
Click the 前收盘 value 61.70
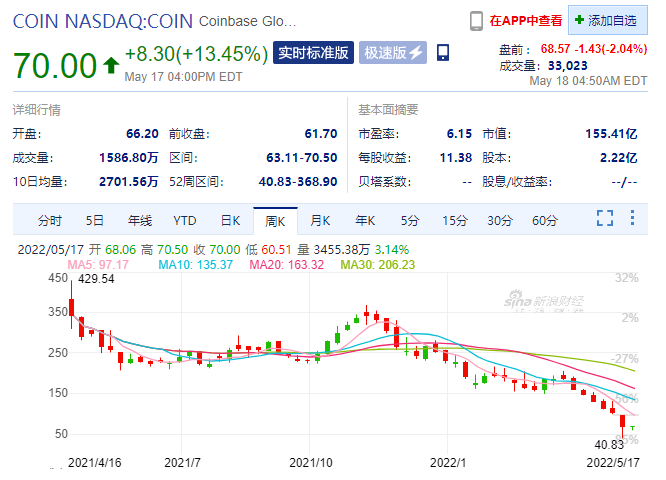point(321,134)
